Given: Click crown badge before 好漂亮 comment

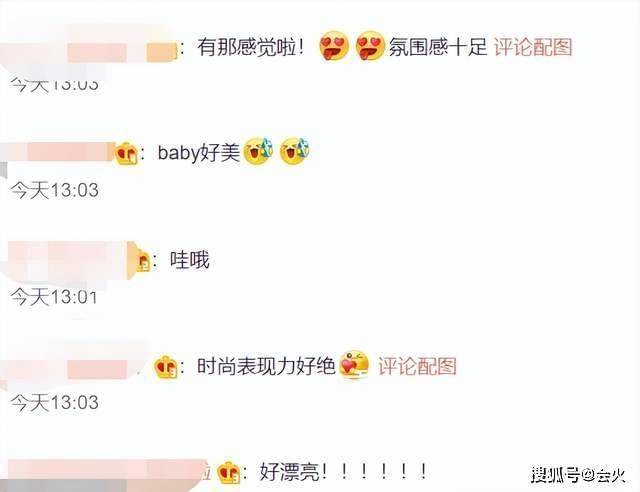Looking at the screenshot, I should [229, 472].
